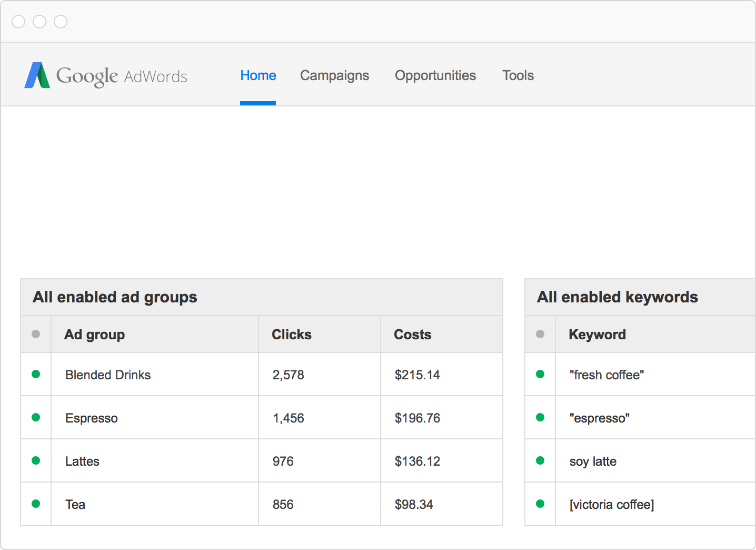The height and width of the screenshot is (550, 756).
Task: Click green status dot for Blended Drinks
Action: pos(36,374)
